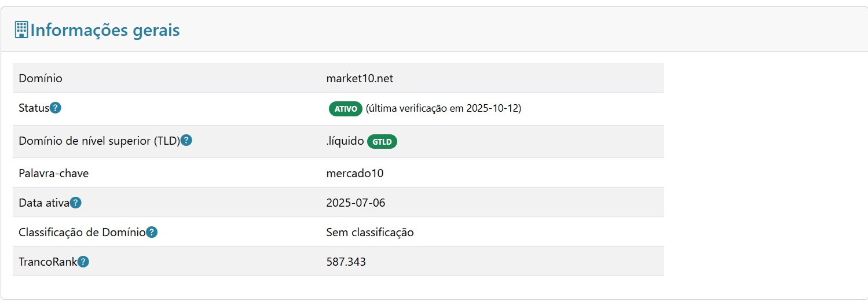
Task: Click the última verificação em 2025-10-12 text
Action: pyautogui.click(x=444, y=108)
